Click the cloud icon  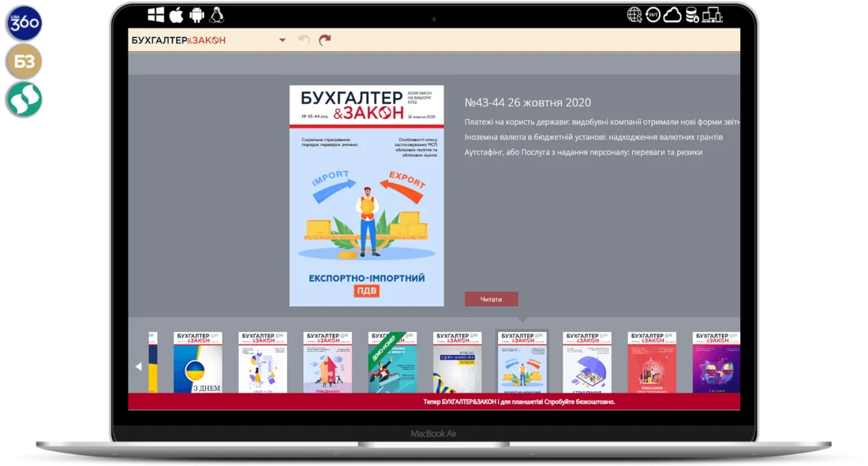pyautogui.click(x=672, y=15)
